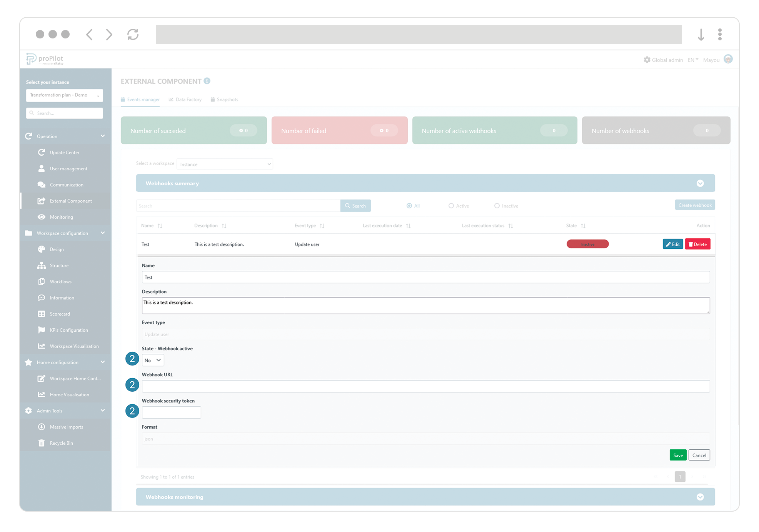Select the Active radio button
Viewport: 759px width, 532px height.
pos(451,206)
